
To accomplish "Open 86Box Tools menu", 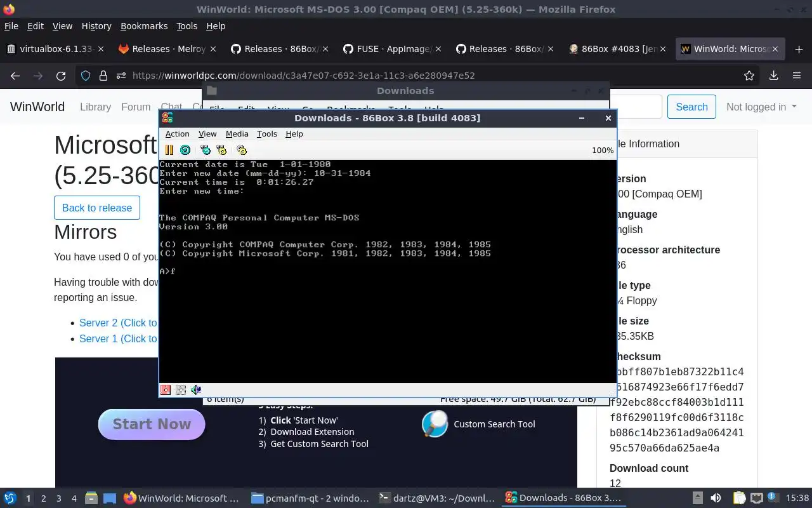I will (266, 134).
